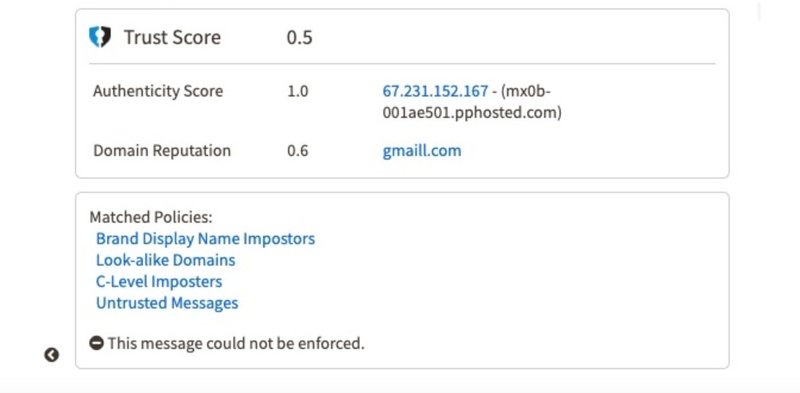800x393 pixels.
Task: Open the C-Level Imposters policy
Action: (x=159, y=281)
